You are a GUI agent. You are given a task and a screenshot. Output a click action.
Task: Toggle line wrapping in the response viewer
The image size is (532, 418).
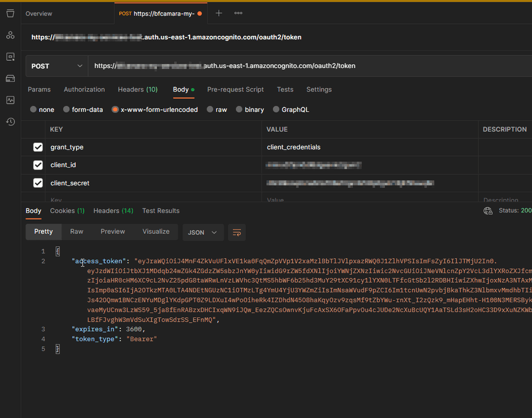(x=237, y=232)
